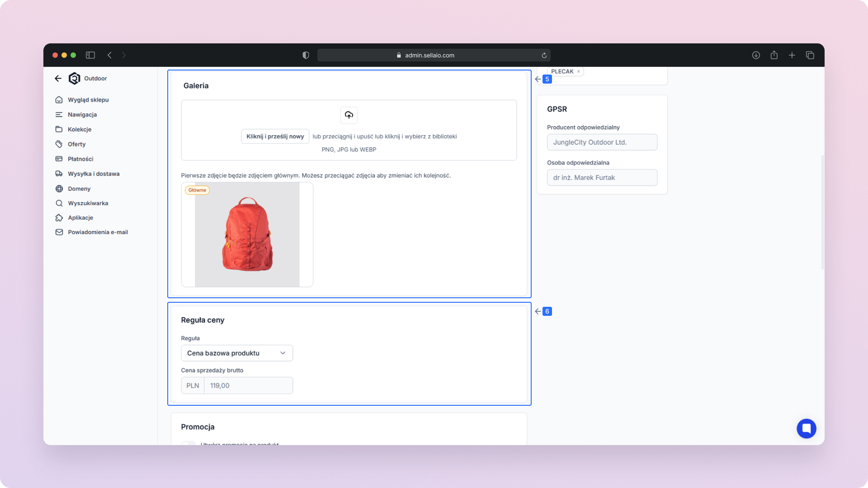Viewport: 868px width, 488px height.
Task: Open the Safari downloads icon
Action: click(756, 55)
